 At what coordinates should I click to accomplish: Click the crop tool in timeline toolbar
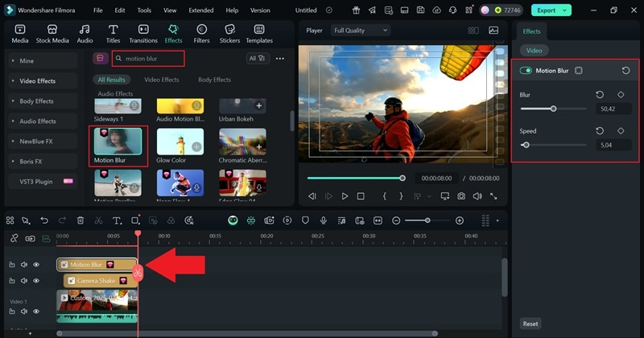click(x=135, y=221)
